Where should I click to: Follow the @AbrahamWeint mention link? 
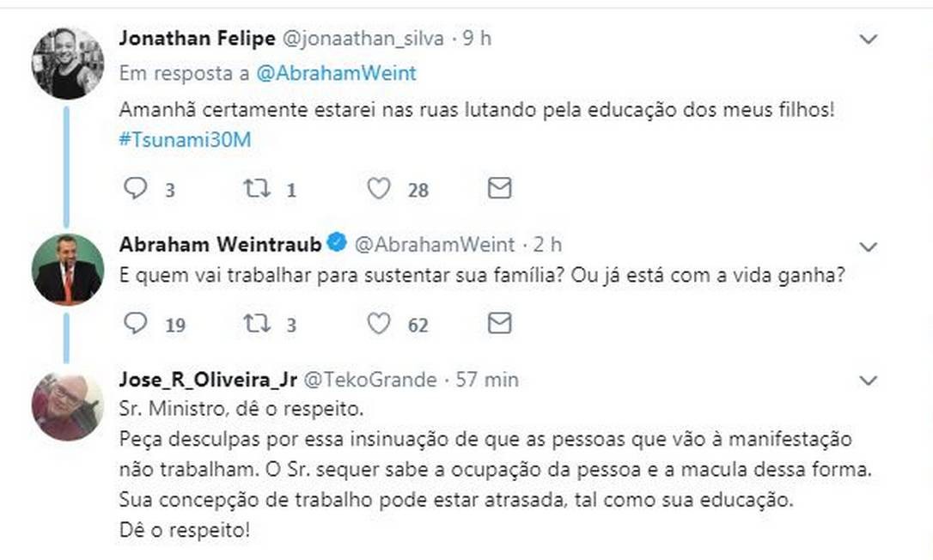tap(336, 74)
